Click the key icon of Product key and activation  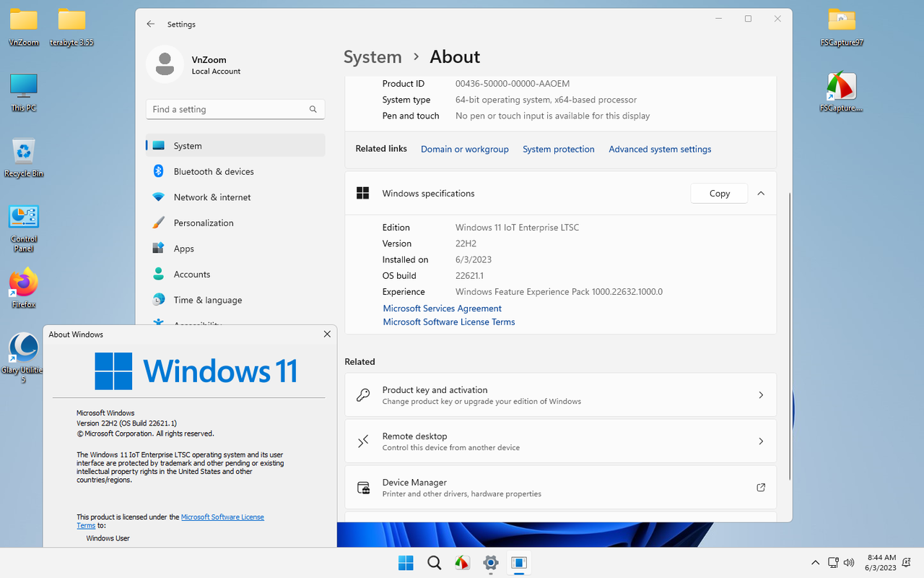364,395
